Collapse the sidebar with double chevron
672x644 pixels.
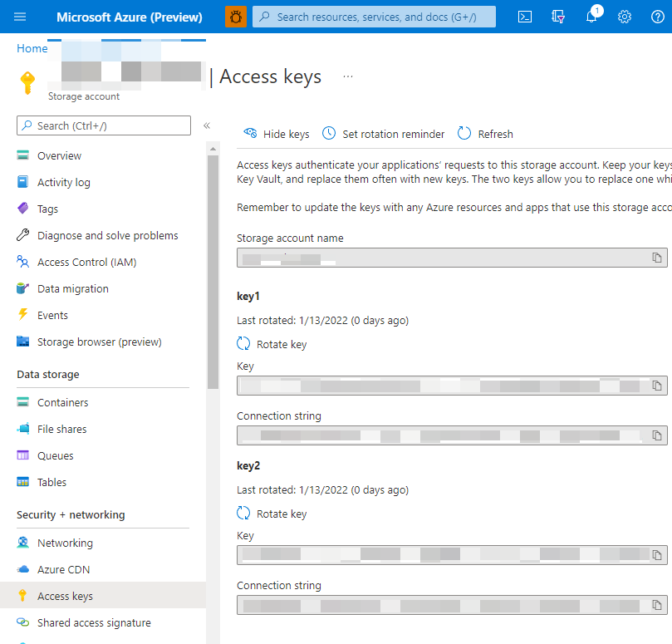point(207,125)
